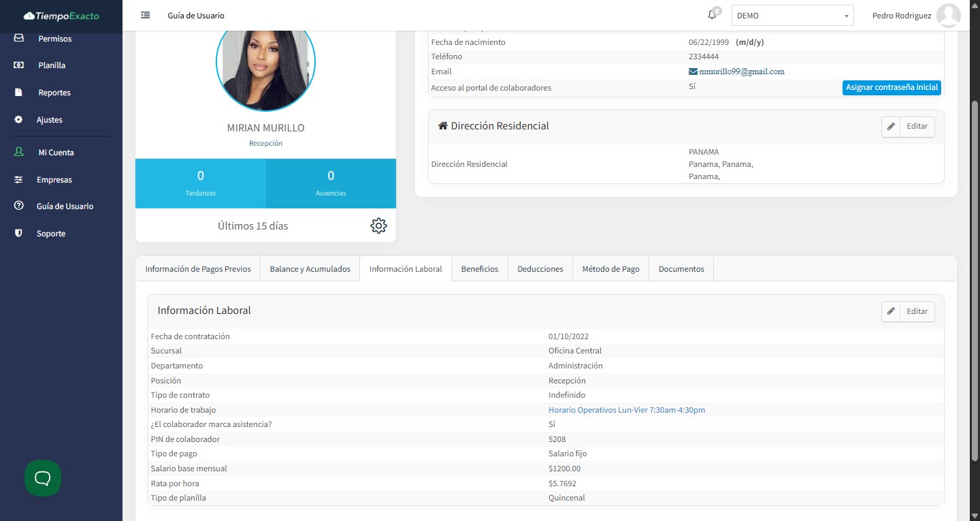
Task: Open the Deducciones tab
Action: [540, 269]
